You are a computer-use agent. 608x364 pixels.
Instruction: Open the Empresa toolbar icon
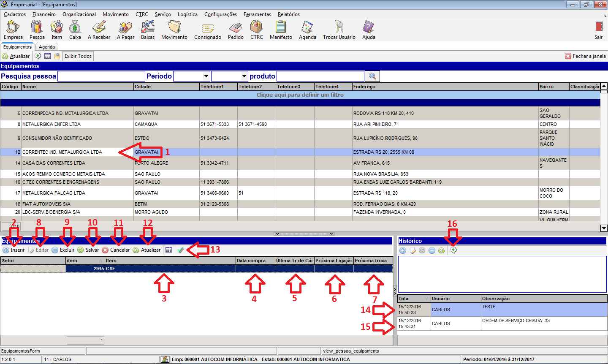[x=13, y=27]
